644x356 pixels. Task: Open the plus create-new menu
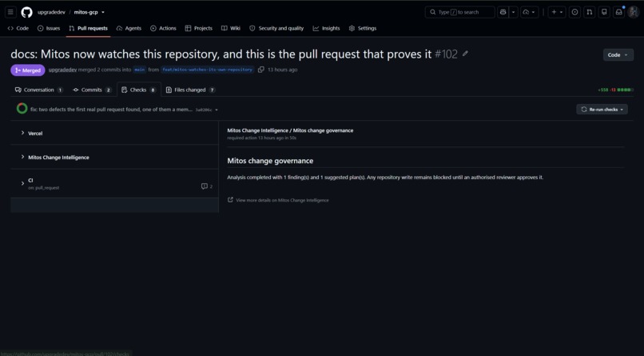[x=557, y=12]
